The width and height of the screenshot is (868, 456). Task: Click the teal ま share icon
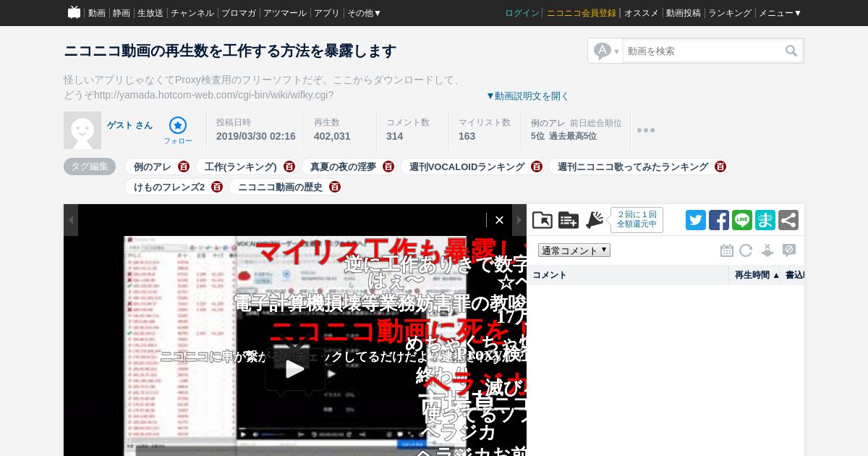point(765,220)
